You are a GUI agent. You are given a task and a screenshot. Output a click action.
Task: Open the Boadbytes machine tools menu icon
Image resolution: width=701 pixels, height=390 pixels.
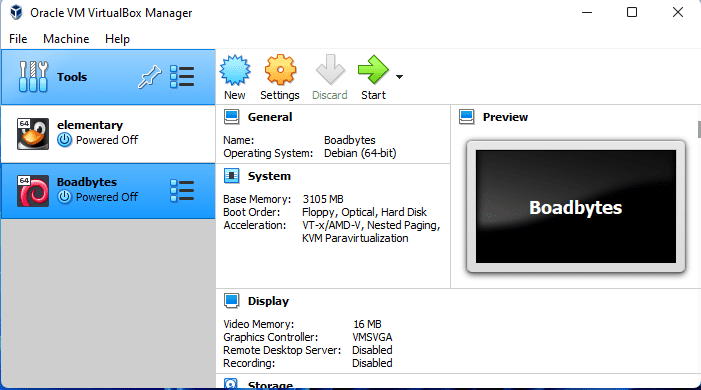[182, 191]
